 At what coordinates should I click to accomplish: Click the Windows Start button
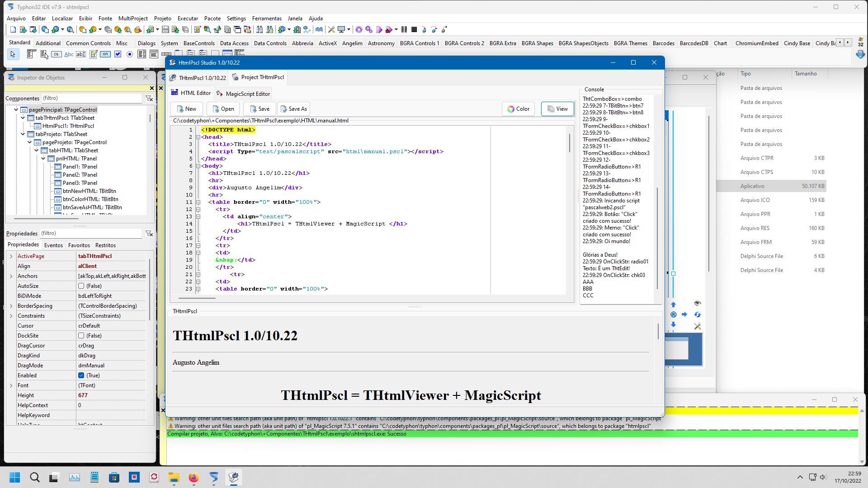tap(14, 477)
